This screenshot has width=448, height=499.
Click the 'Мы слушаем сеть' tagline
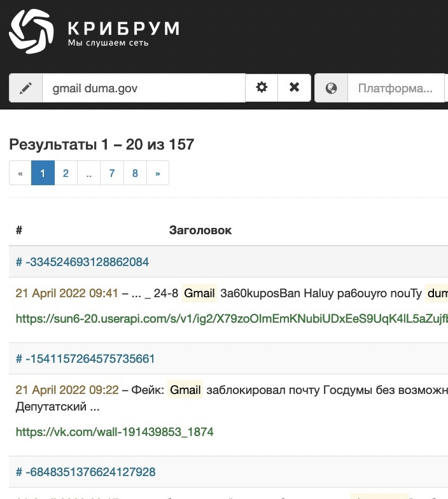(x=108, y=43)
